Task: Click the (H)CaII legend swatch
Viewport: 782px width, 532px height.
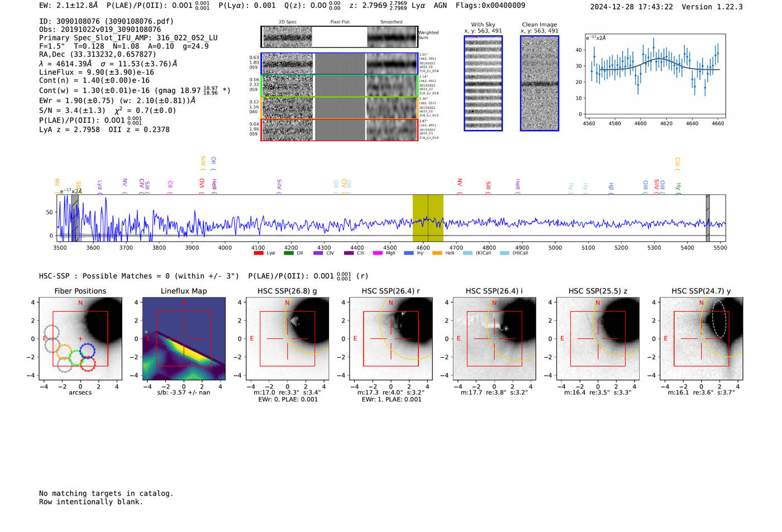Action: (x=504, y=253)
